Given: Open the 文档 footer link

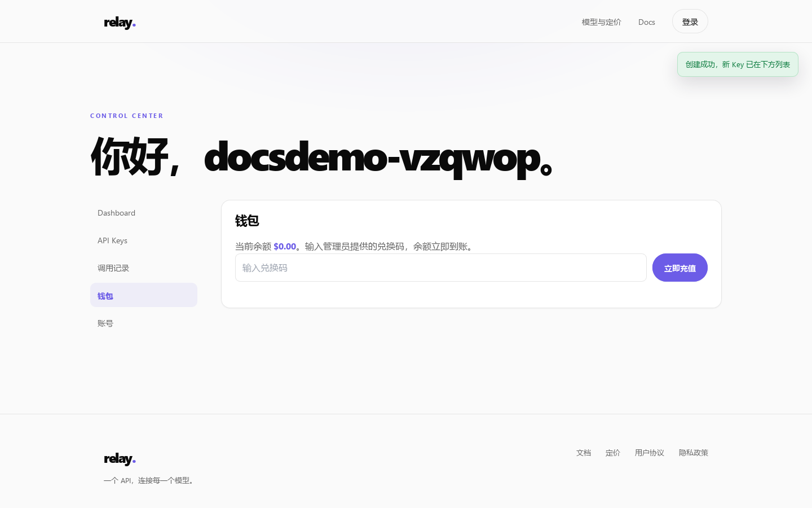Looking at the screenshot, I should pos(584,453).
